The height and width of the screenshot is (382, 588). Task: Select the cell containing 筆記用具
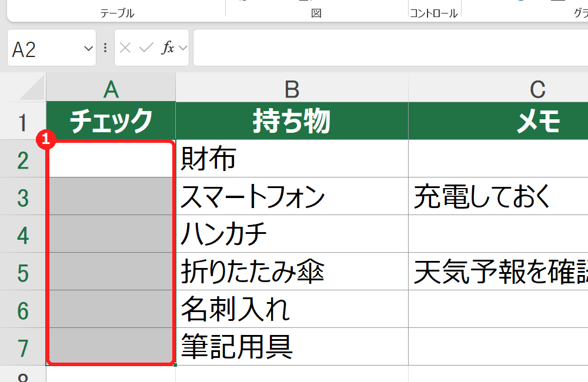click(x=292, y=346)
